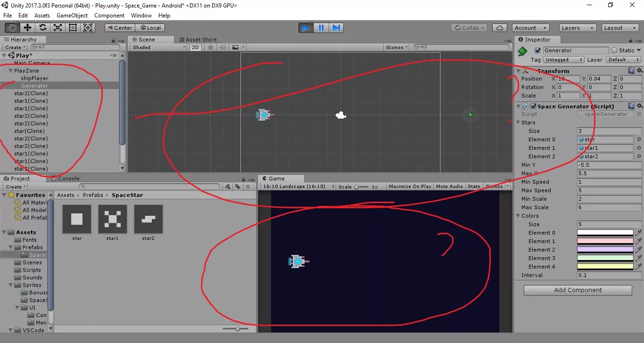Open Space Generator script help icon

click(631, 106)
